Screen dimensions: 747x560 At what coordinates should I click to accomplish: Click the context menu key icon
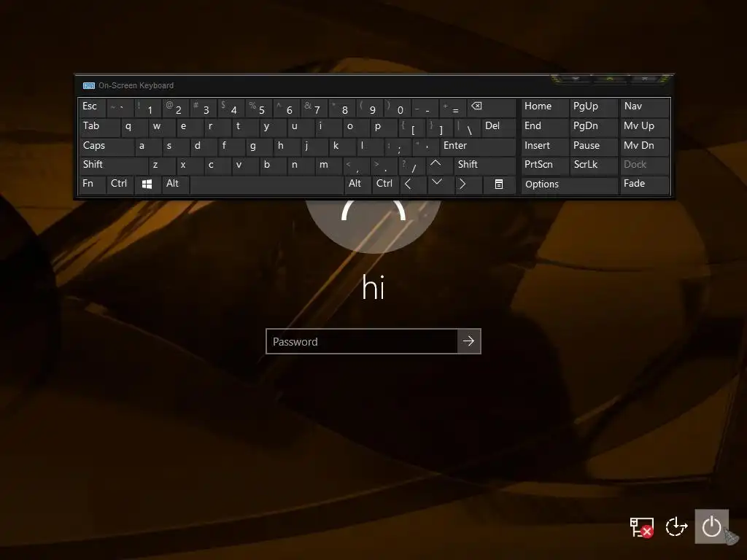(x=498, y=184)
